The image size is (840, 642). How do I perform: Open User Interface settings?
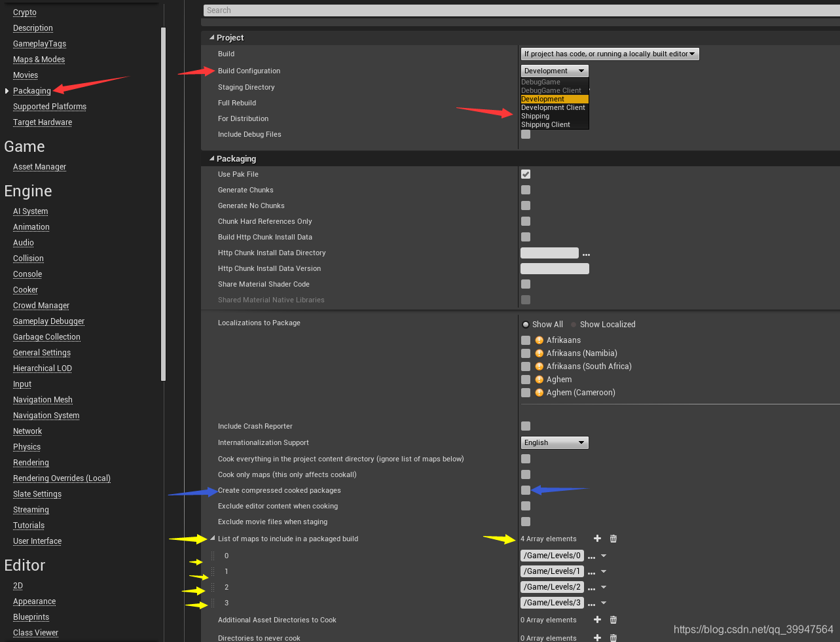pyautogui.click(x=37, y=541)
